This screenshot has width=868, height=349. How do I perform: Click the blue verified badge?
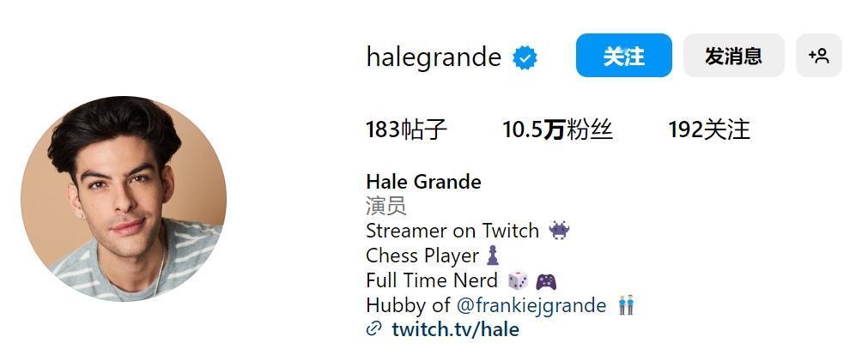(525, 57)
